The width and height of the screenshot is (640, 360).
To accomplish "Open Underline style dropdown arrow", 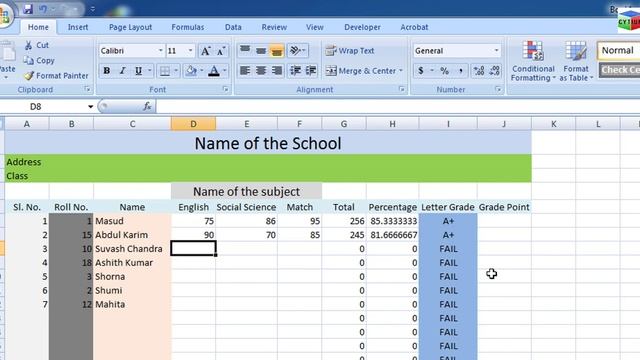I will coord(149,71).
